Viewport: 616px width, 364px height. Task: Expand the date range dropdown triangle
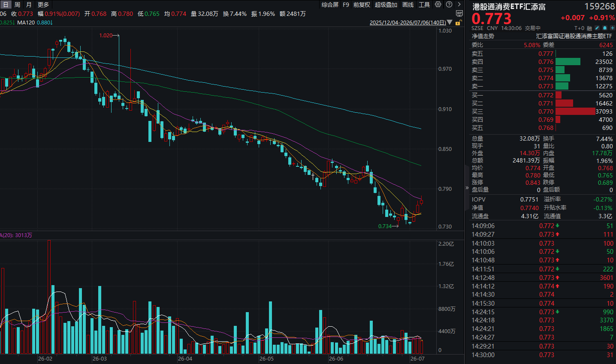[450, 22]
